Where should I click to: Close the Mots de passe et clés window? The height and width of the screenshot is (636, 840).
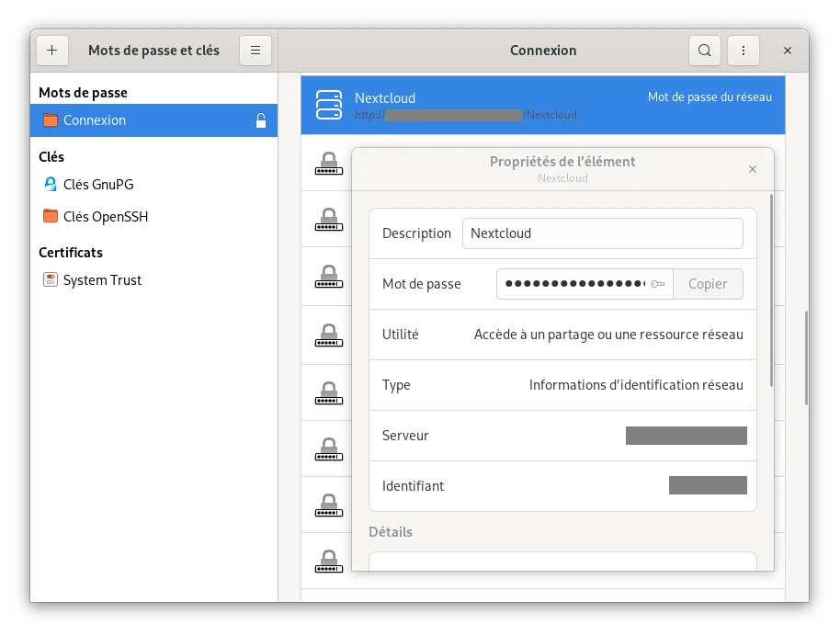click(787, 51)
